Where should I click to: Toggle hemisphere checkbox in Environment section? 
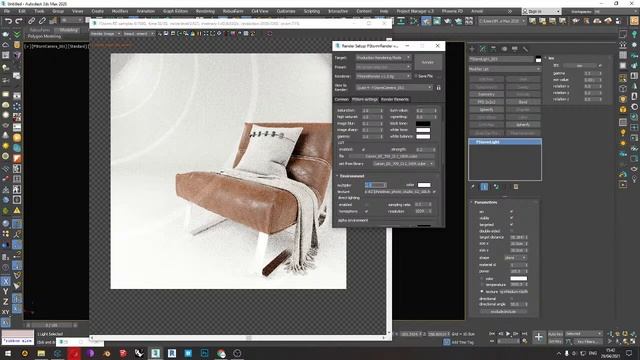point(366,211)
